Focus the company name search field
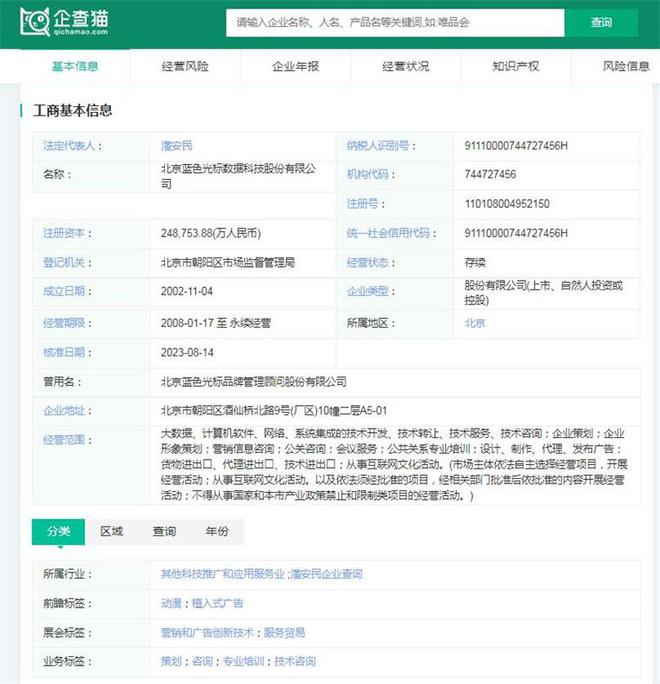The image size is (660, 684). [395, 23]
